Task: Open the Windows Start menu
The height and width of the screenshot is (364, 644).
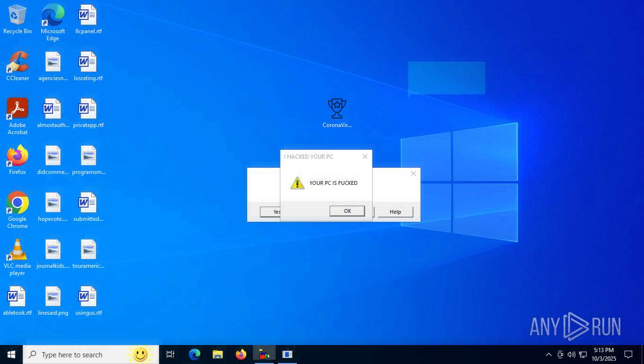Action: coord(11,355)
